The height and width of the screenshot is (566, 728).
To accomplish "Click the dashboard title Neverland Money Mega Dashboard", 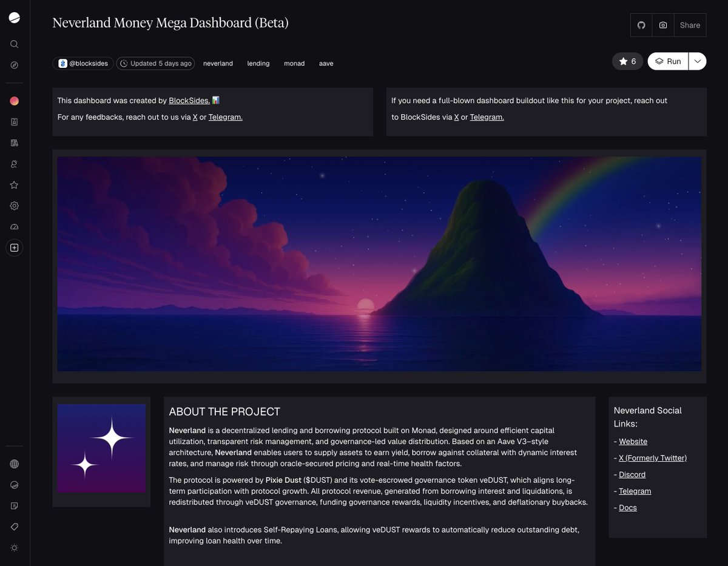I will tap(170, 23).
